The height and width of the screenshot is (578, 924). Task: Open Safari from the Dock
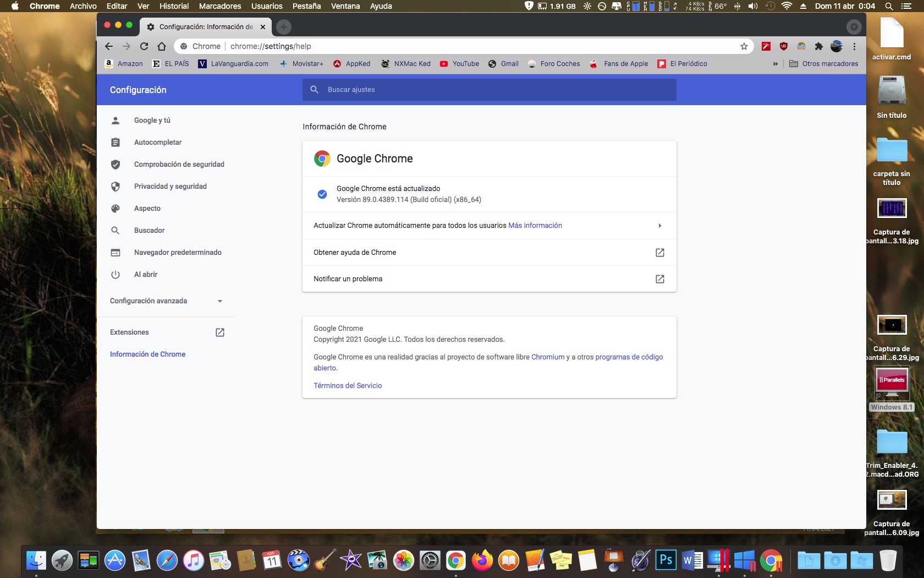coord(167,561)
